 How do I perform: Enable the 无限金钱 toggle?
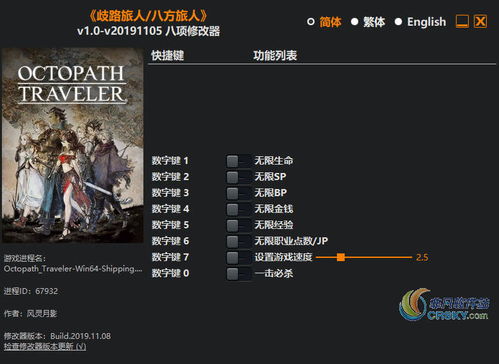[x=238, y=209]
